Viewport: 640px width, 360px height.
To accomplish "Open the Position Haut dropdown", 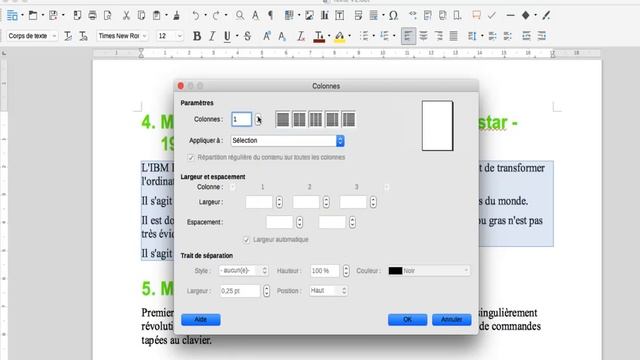I will pos(328,291).
